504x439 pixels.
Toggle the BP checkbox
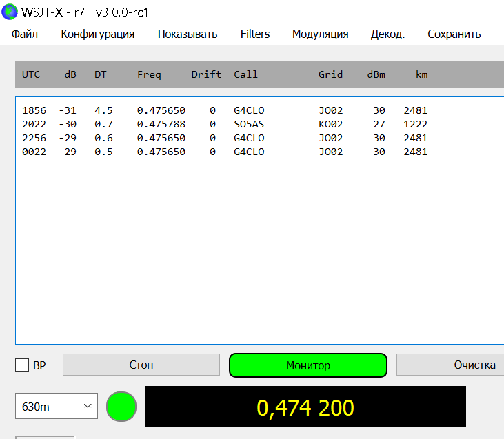point(22,365)
